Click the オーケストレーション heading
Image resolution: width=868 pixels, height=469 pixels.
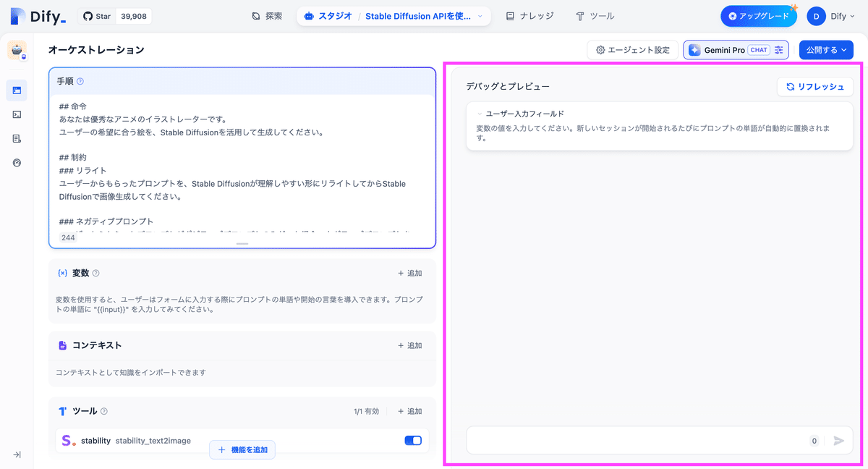click(x=96, y=50)
